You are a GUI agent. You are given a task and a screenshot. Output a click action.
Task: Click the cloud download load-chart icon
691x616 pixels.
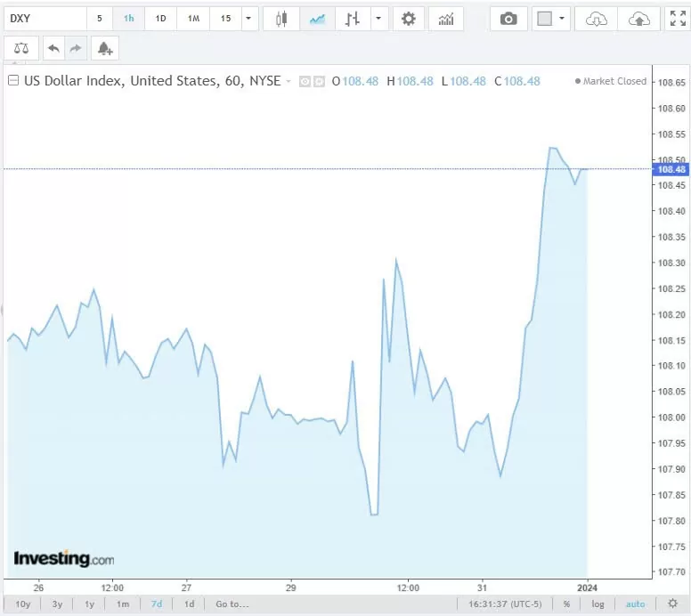(597, 19)
